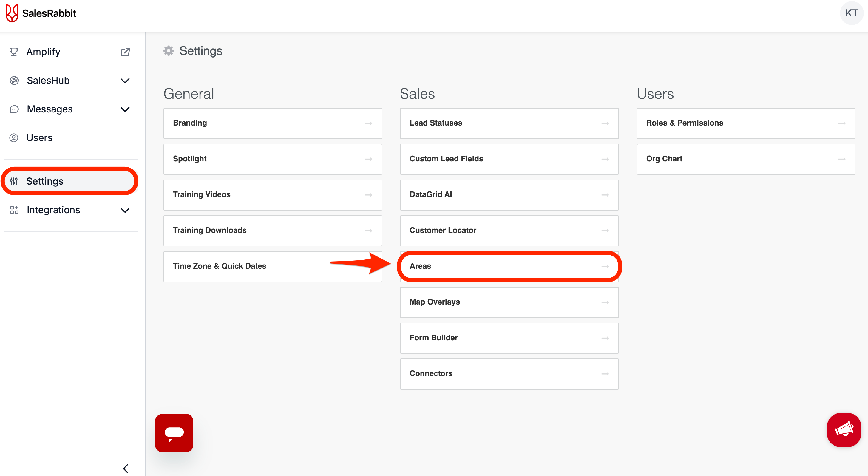868x476 pixels.
Task: Click the arrow on Training Downloads card
Action: pos(368,231)
